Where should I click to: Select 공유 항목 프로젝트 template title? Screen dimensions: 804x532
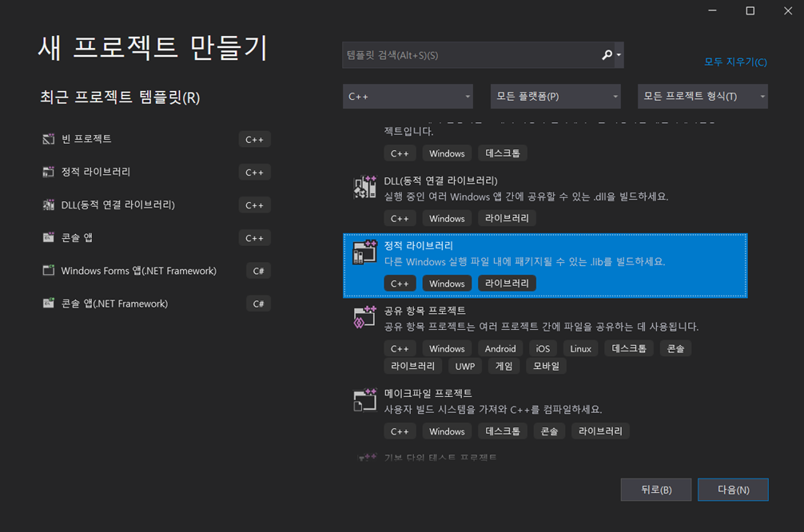tap(424, 311)
